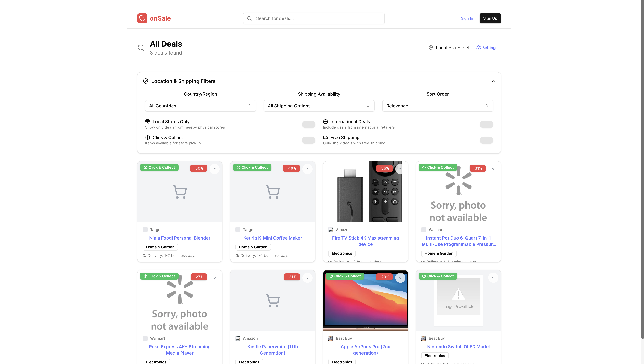Favorite the Ninja Foodi Personal Blender heart
Viewport: 644px width, 364px height.
point(215,169)
